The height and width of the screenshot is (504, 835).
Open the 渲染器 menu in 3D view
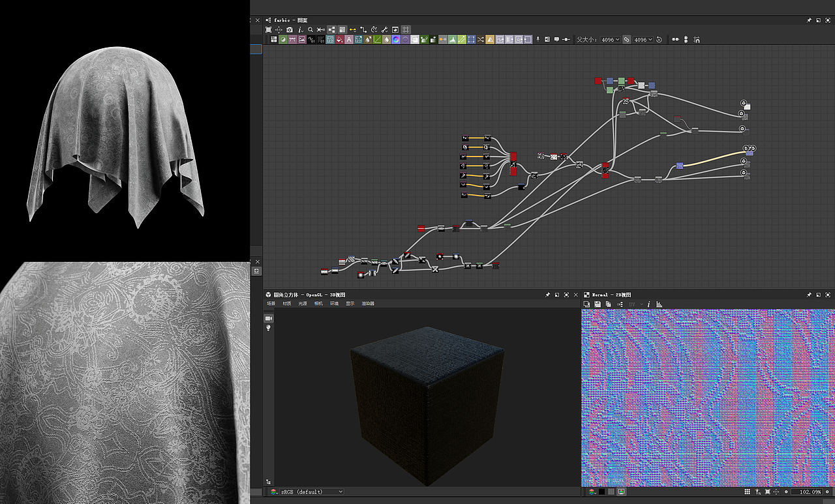click(x=368, y=304)
